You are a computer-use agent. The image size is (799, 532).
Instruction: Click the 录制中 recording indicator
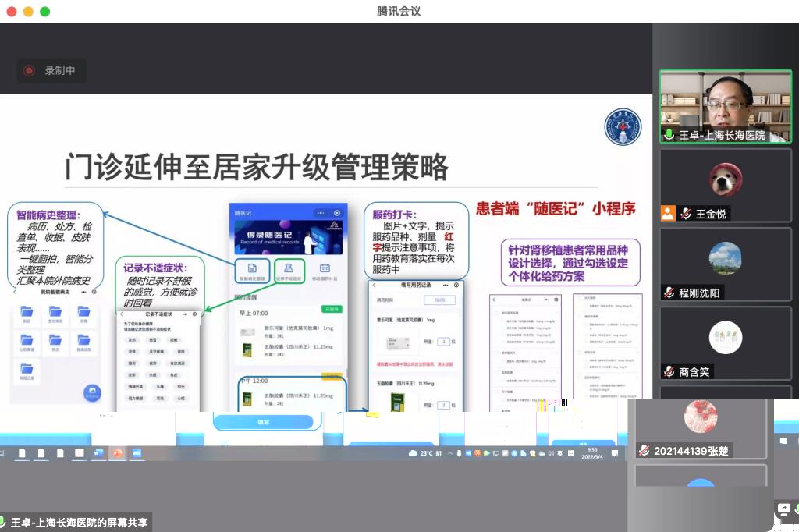click(51, 70)
